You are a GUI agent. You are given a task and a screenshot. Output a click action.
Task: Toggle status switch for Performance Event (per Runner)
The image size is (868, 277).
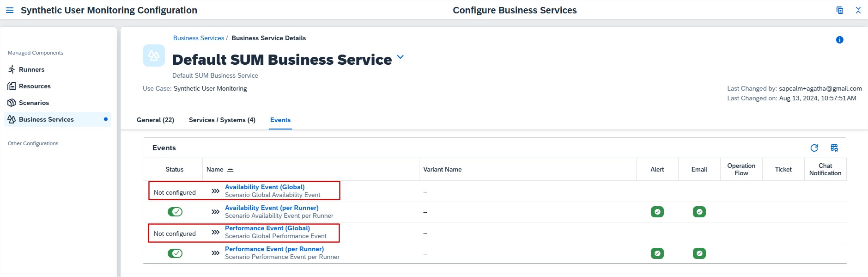[x=175, y=253]
